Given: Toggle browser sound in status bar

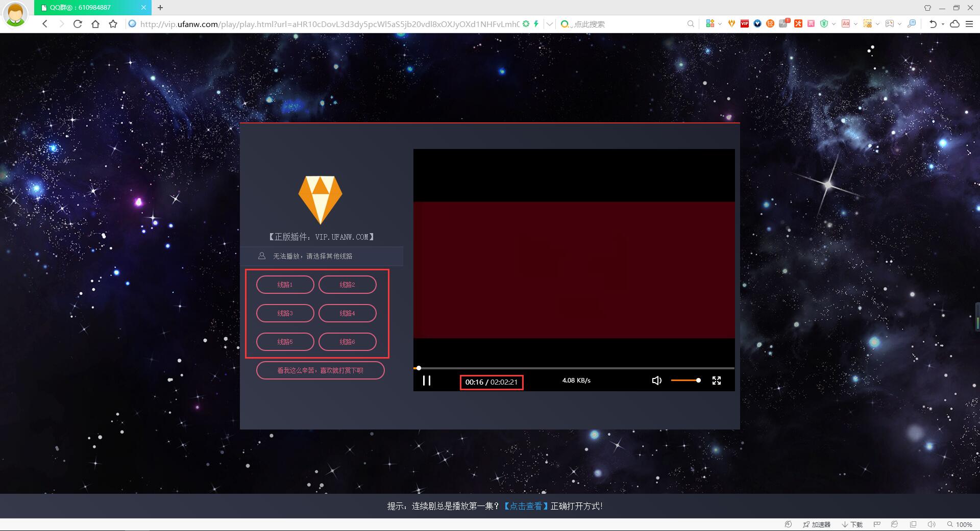Looking at the screenshot, I should click(x=931, y=524).
